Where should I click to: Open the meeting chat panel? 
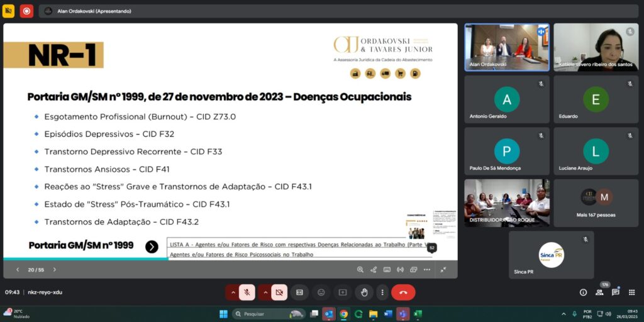tap(616, 292)
